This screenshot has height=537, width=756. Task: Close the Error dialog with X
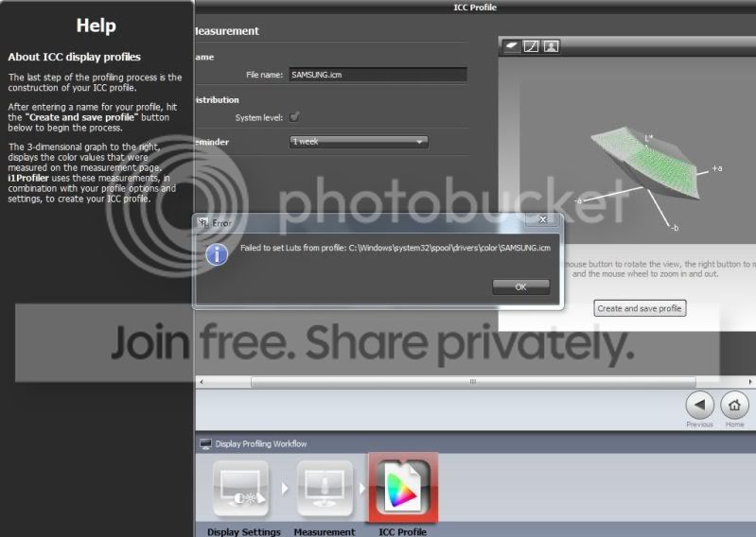(x=541, y=220)
